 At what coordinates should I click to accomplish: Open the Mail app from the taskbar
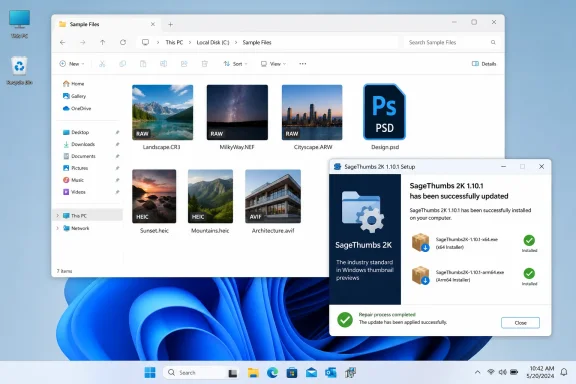pyautogui.click(x=311, y=373)
